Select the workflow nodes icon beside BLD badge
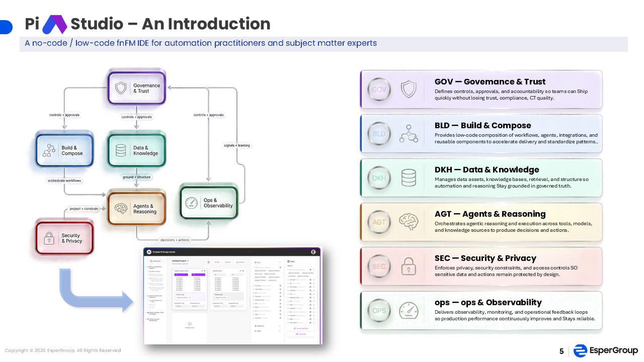 408,134
